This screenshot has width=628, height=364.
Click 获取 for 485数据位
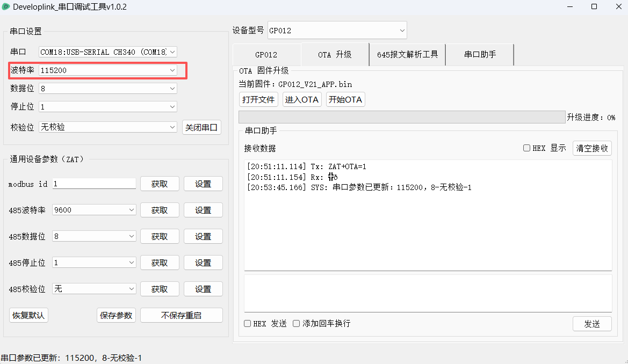(x=160, y=237)
